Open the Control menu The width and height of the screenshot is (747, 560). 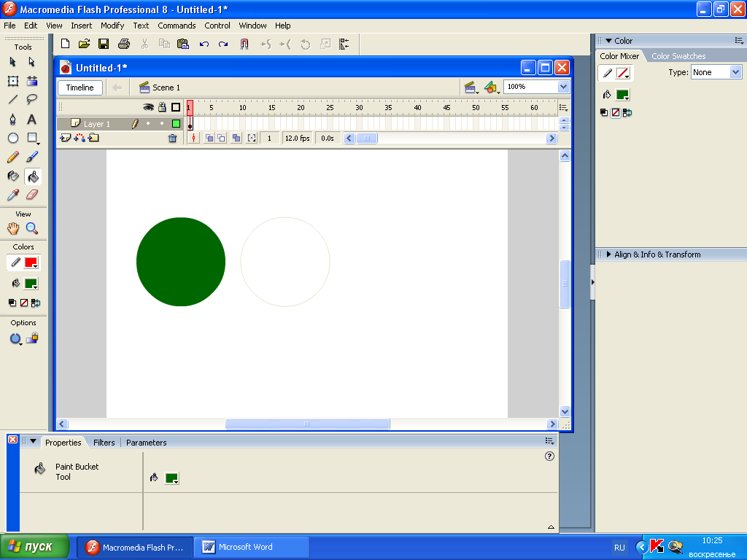click(x=217, y=26)
